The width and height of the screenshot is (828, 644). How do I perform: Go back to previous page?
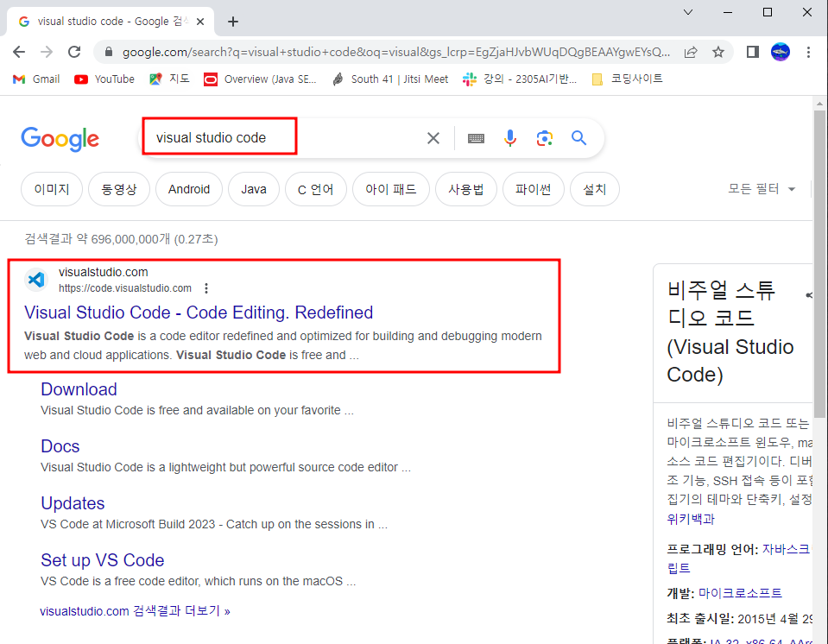click(19, 52)
